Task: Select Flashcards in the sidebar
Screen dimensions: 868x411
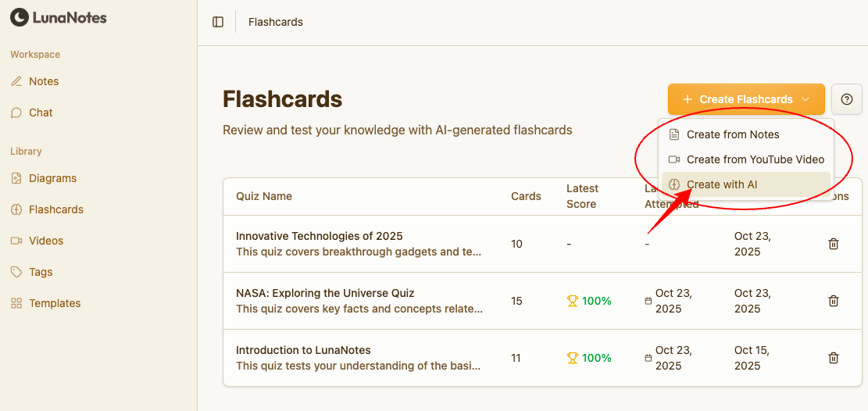Action: point(55,209)
